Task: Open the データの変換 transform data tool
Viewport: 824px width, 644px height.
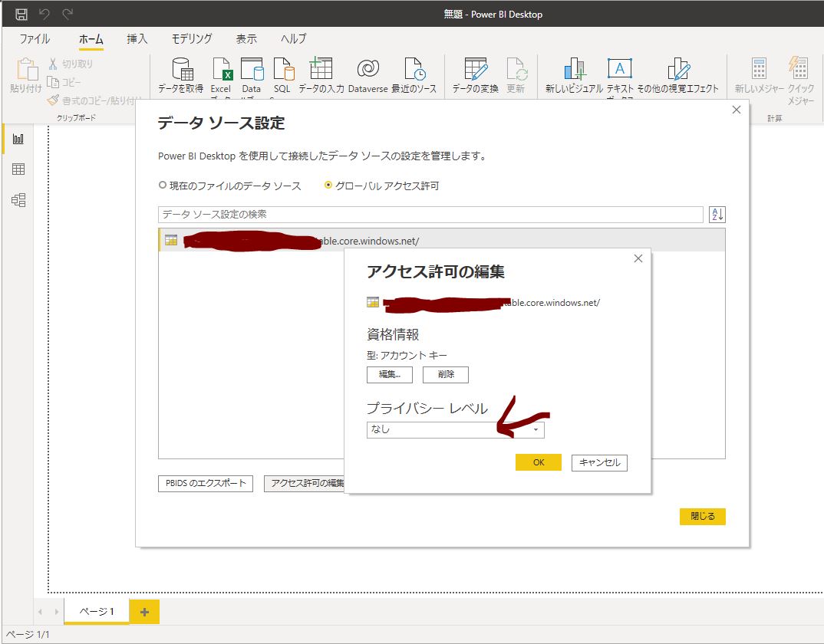Action: [475, 74]
